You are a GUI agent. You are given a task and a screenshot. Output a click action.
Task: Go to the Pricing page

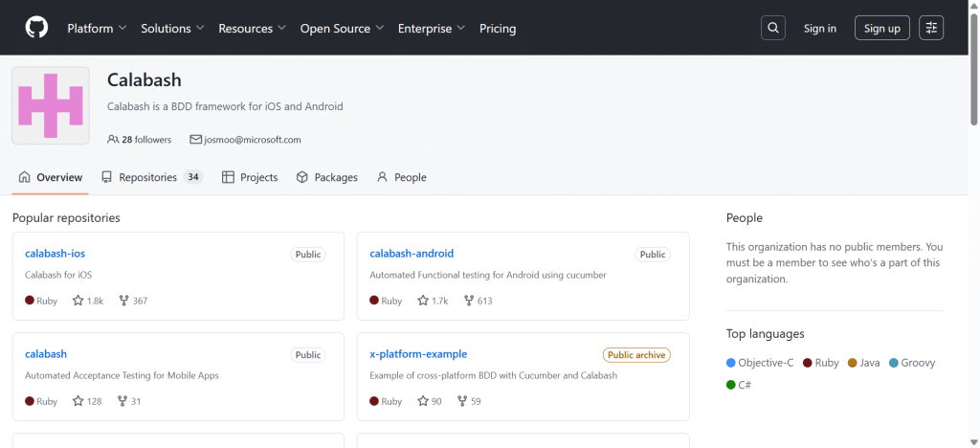[498, 28]
